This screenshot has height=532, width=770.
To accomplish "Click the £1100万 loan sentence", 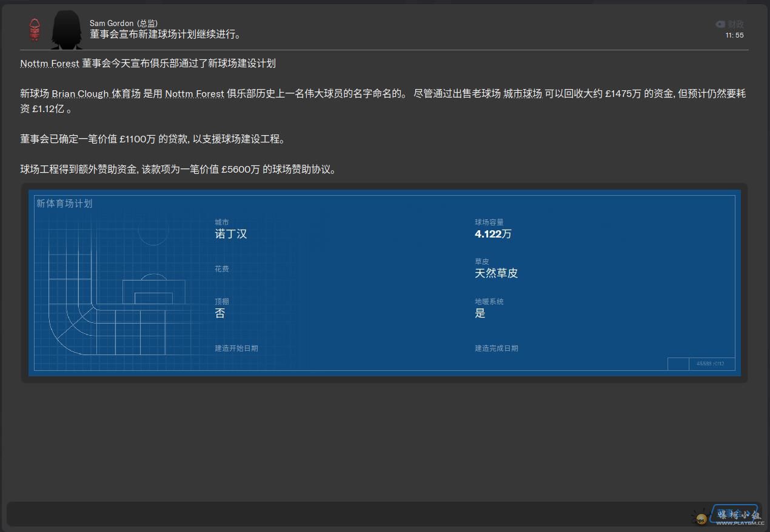I will 152,139.
